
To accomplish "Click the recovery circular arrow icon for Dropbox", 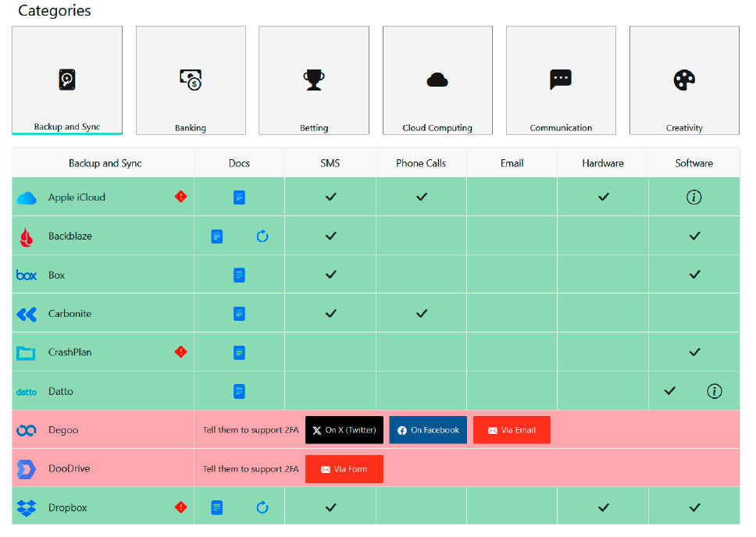I will pos(262,507).
